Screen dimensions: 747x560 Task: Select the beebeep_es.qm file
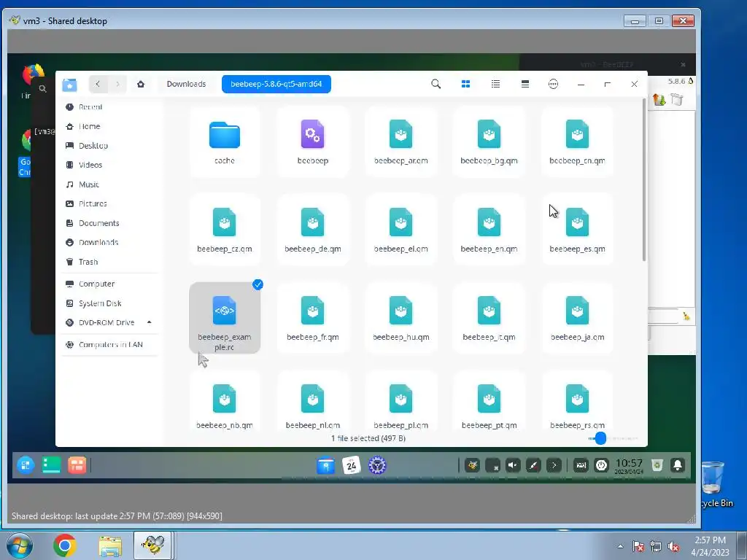[x=577, y=230]
